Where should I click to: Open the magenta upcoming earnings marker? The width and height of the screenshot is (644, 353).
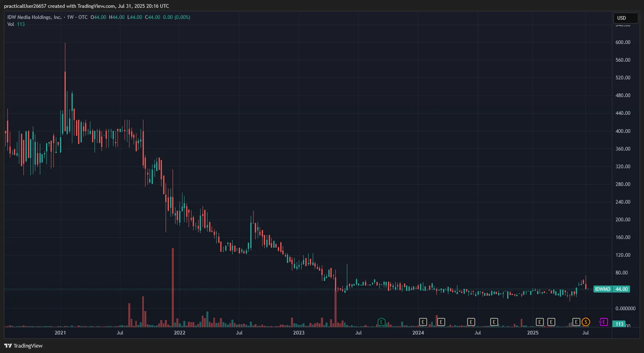point(603,322)
